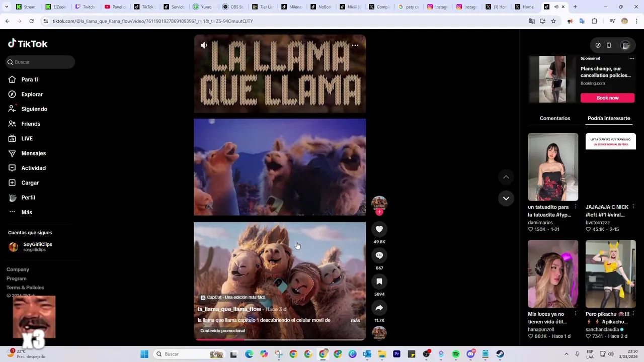Open the Windows Start menu
The height and width of the screenshot is (362, 644).
click(144, 354)
